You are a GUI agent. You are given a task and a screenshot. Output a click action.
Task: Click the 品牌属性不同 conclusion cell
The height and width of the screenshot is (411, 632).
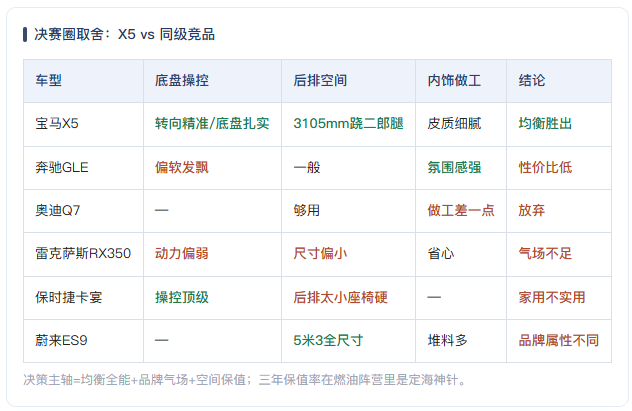tap(559, 341)
